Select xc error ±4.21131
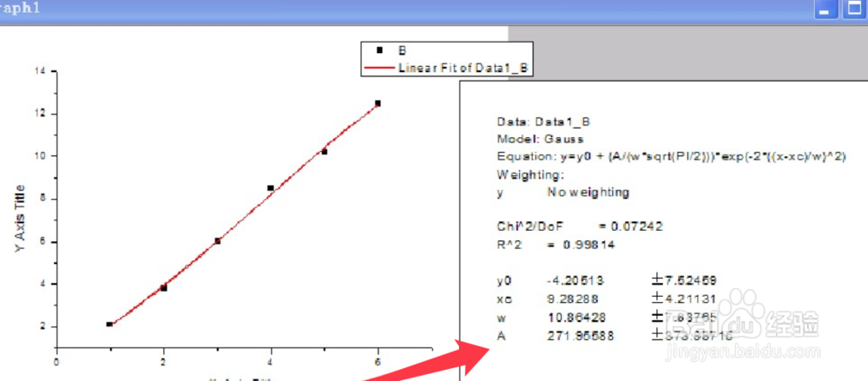The image size is (868, 381). [684, 299]
